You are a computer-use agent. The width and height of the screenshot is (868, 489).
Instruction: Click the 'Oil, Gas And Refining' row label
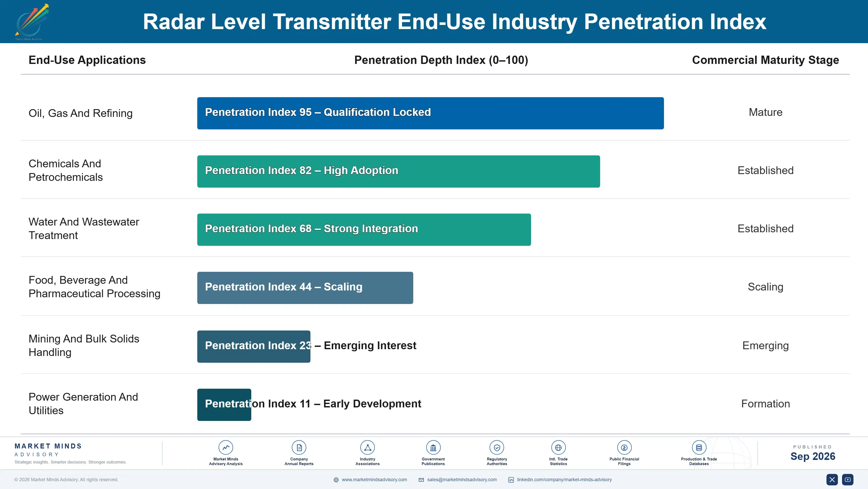coord(80,113)
